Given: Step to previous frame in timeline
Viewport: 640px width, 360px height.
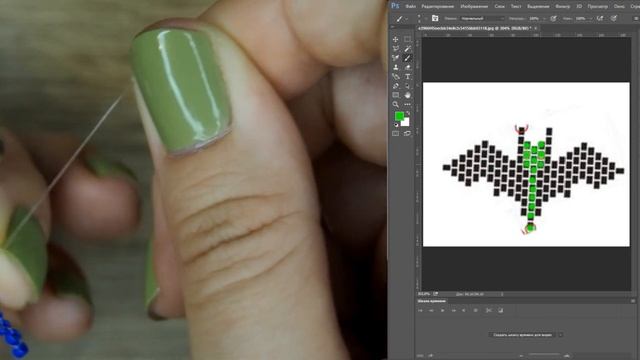Looking at the screenshot, I should coord(431,311).
